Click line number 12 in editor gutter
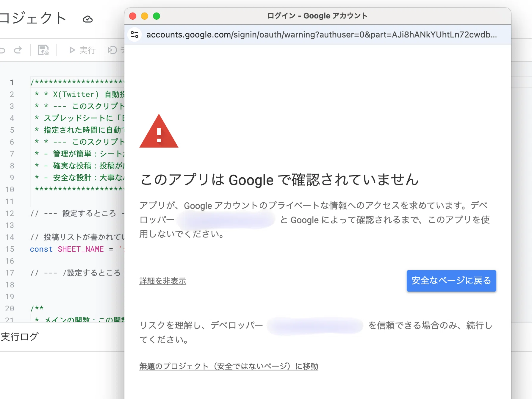The height and width of the screenshot is (399, 532). coord(10,213)
